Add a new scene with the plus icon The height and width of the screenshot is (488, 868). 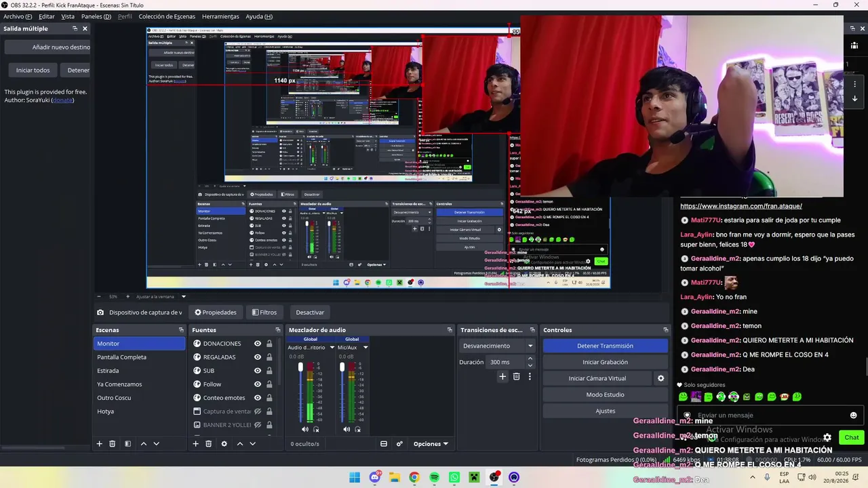[99, 444]
